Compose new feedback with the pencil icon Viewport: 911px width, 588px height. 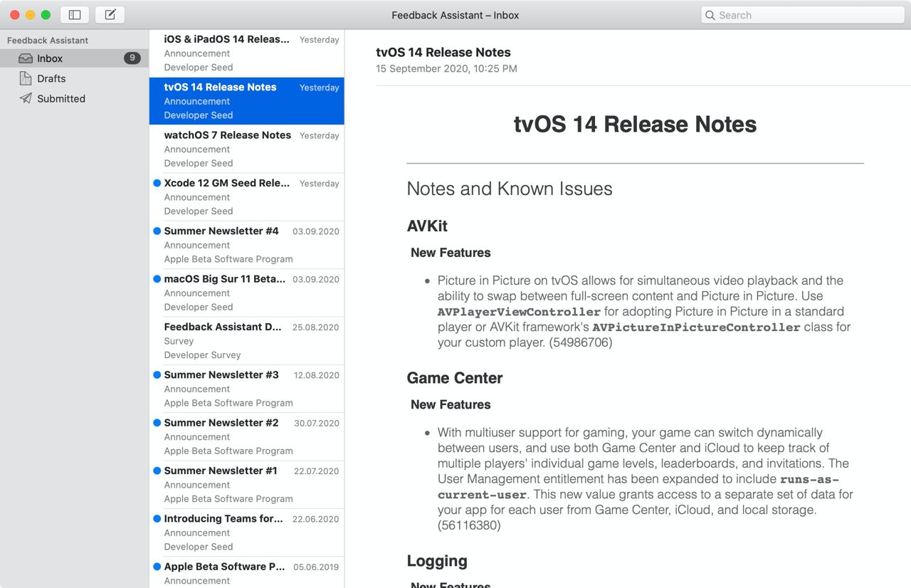[x=110, y=15]
